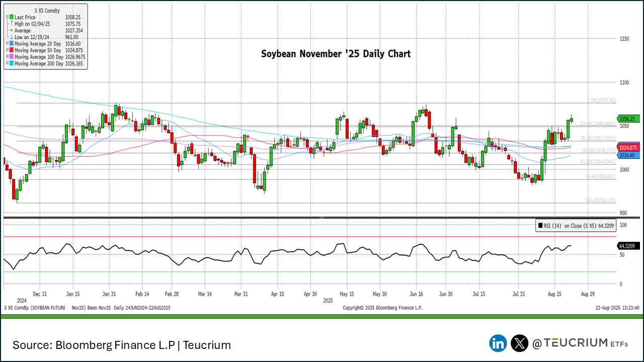Click the 1150 price axis label

[625, 39]
